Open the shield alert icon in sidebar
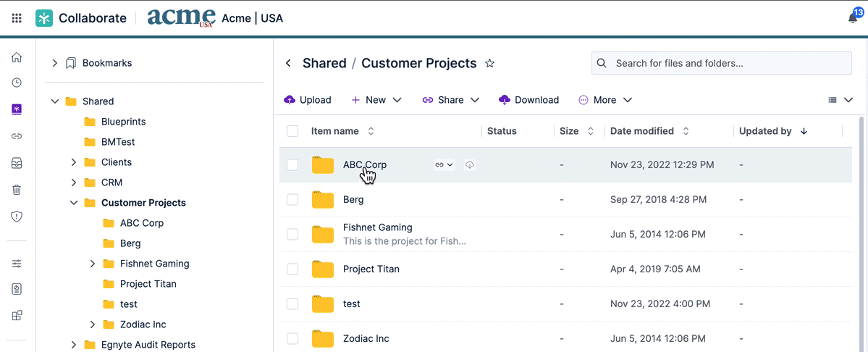 17,217
